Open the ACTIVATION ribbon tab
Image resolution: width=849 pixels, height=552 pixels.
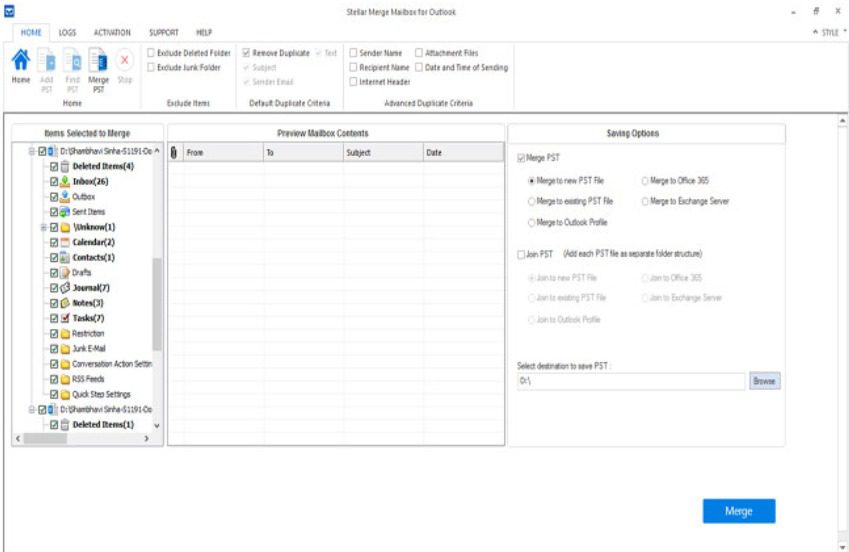(112, 33)
